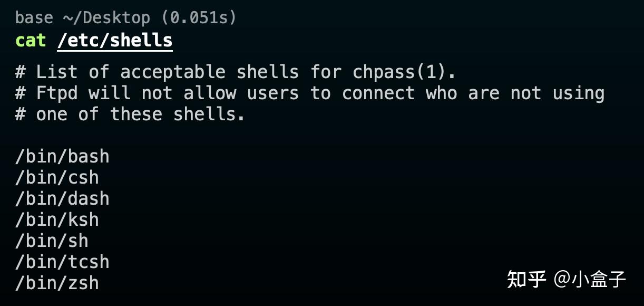Select the /bin/ksh line
The width and height of the screenshot is (644, 306).
57,220
